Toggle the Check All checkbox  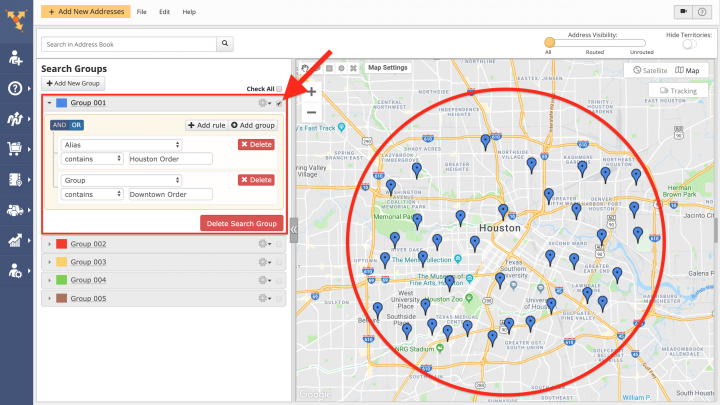click(x=279, y=89)
